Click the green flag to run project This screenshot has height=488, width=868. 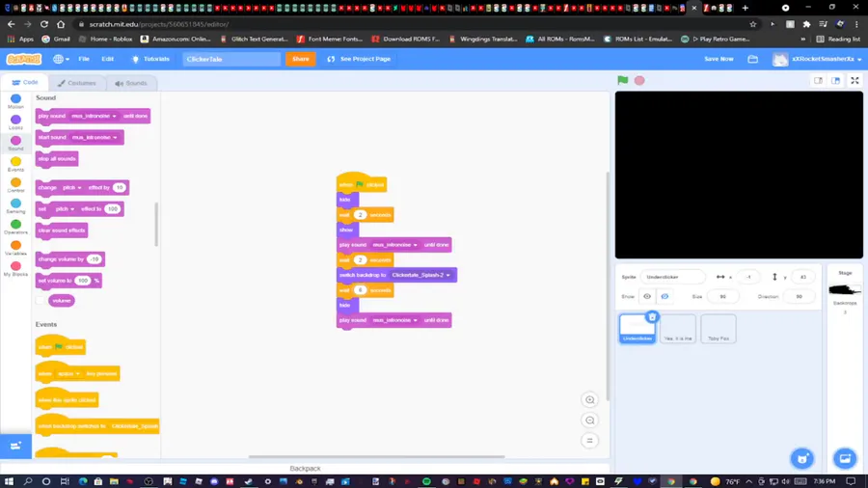(623, 80)
